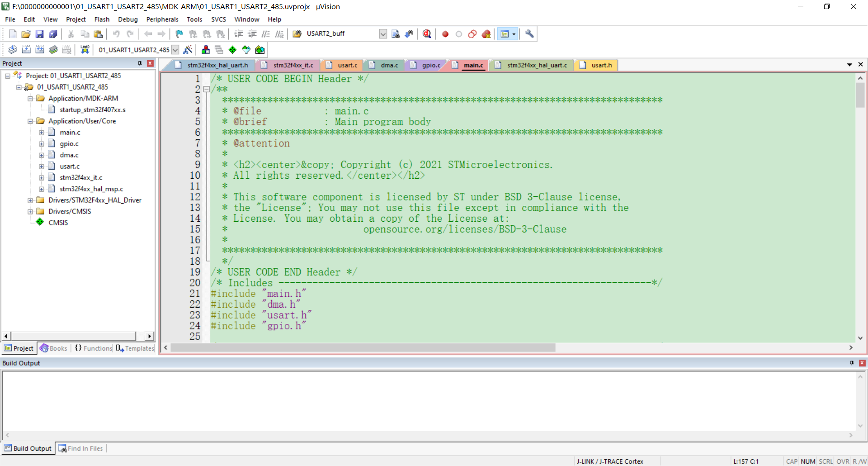Start the debug session with the magnifier icon

427,34
